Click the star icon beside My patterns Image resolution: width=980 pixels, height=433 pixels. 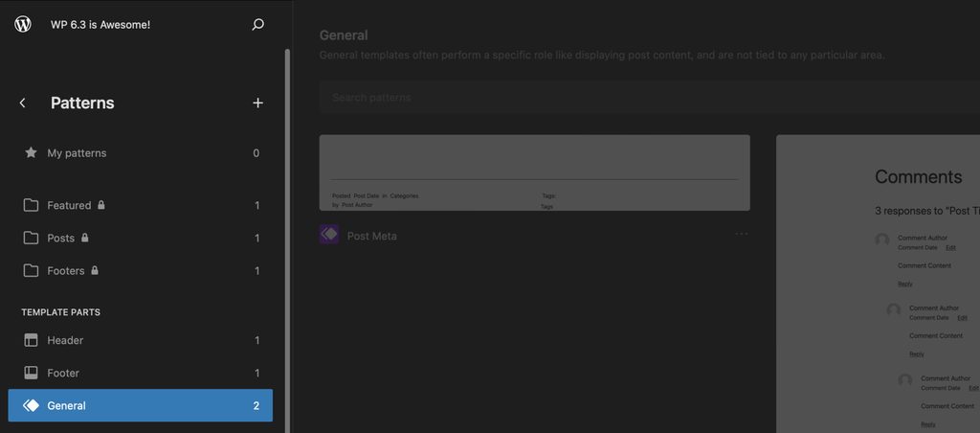31,153
